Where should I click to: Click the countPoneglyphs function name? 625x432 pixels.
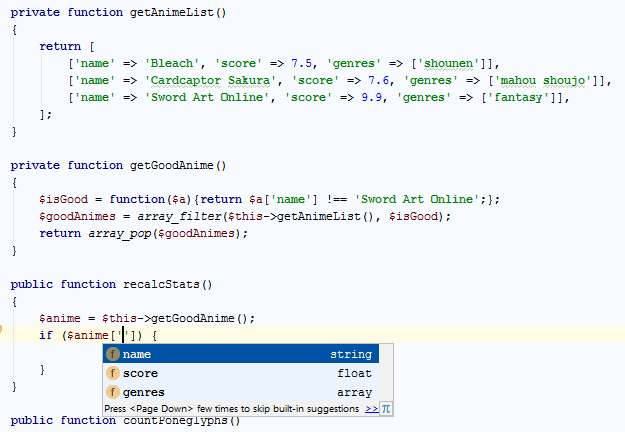point(175,420)
